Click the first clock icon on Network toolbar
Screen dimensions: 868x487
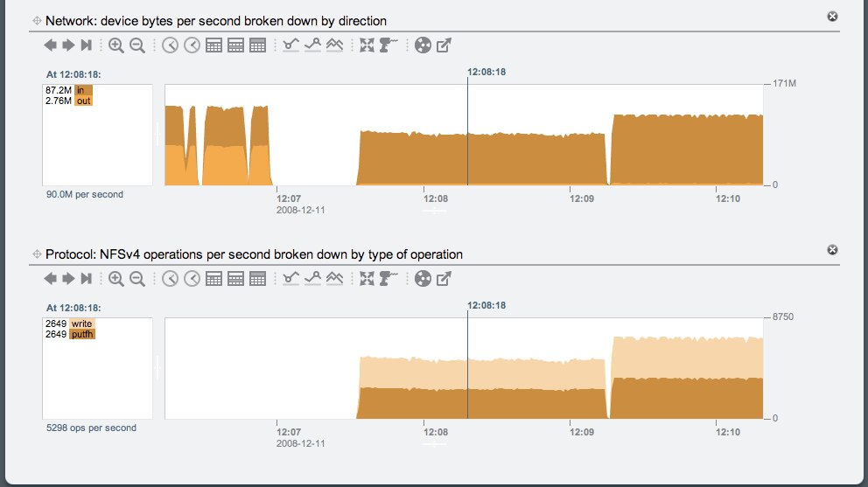[x=170, y=45]
